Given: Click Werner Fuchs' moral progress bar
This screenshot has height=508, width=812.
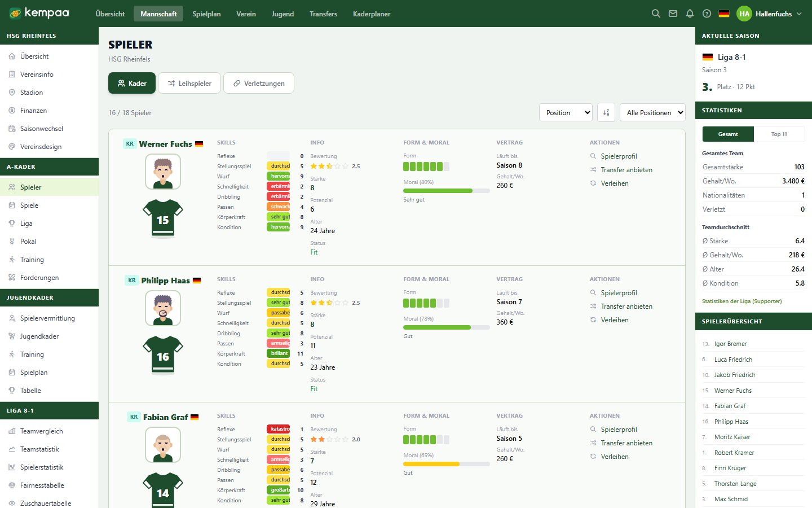Looking at the screenshot, I should pos(447,191).
